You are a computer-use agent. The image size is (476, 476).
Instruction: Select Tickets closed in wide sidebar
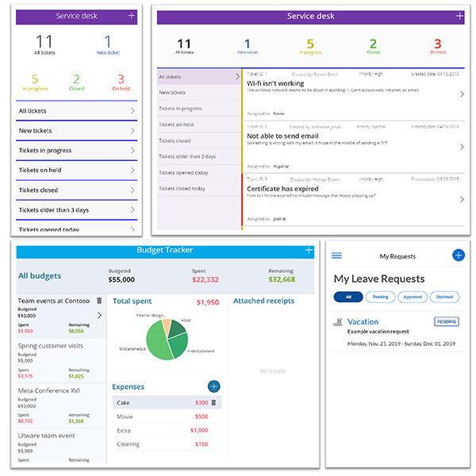click(x=199, y=140)
